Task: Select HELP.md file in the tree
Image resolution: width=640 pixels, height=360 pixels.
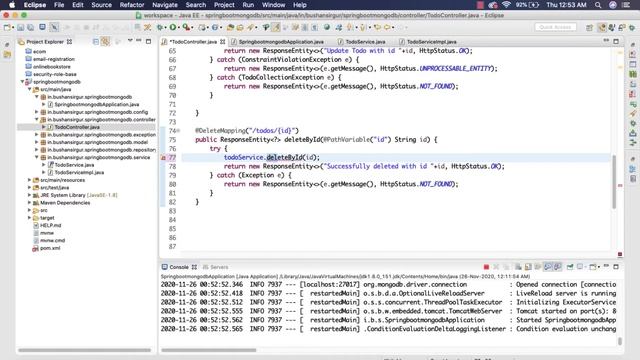Action: 51,225
